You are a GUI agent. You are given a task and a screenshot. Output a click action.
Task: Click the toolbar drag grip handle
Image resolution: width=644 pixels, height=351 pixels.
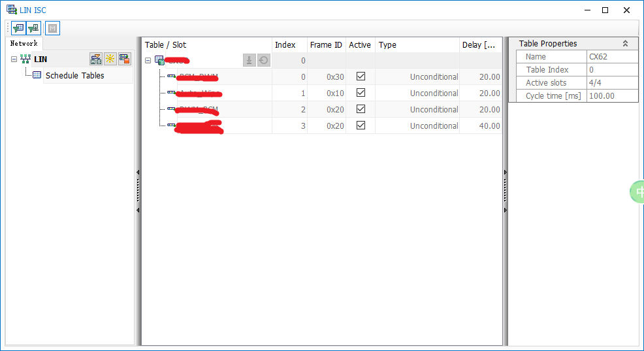click(8, 28)
